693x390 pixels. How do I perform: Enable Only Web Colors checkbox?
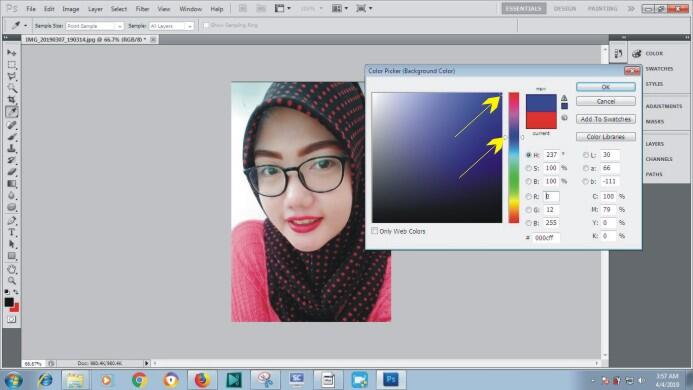[x=375, y=231]
